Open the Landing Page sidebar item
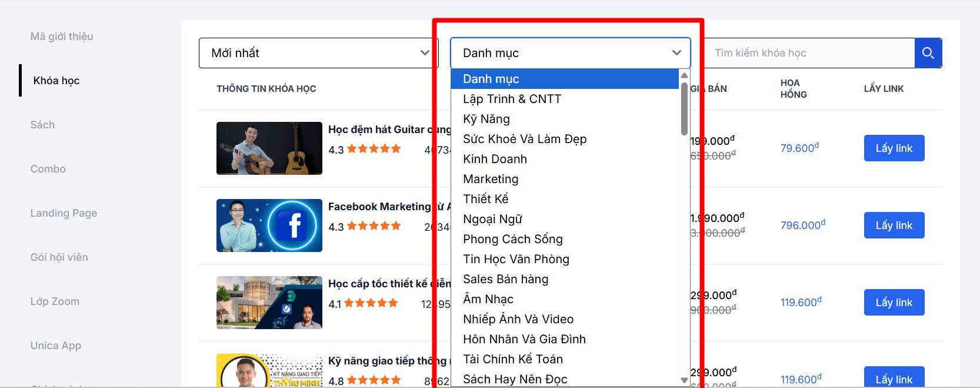The image size is (980, 388). click(64, 213)
